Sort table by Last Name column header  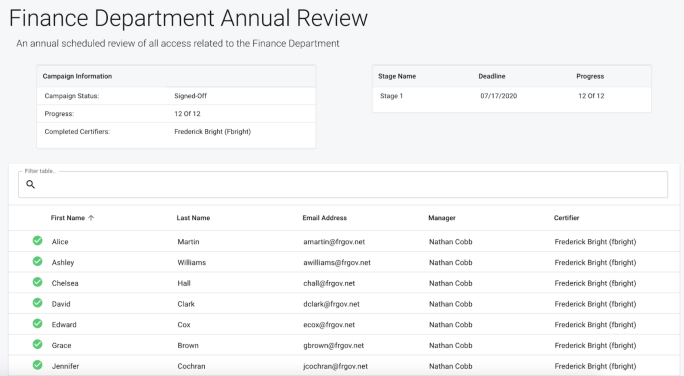pyautogui.click(x=193, y=218)
